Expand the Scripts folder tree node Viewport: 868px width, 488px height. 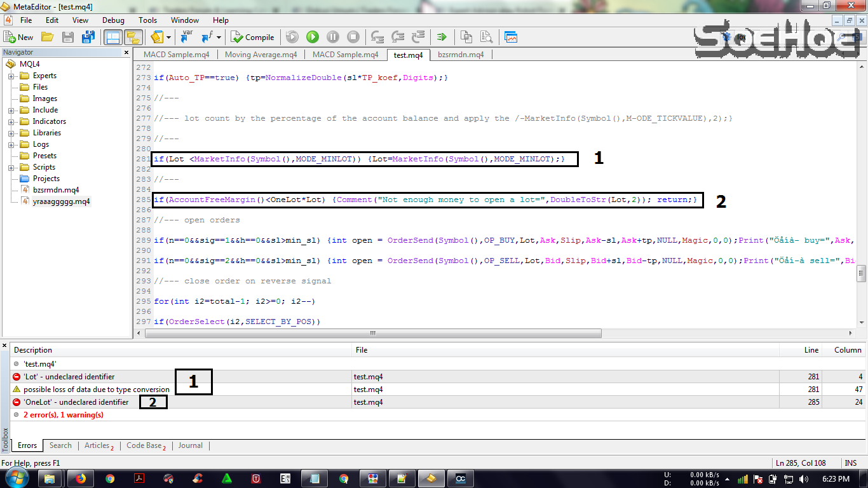tap(11, 168)
